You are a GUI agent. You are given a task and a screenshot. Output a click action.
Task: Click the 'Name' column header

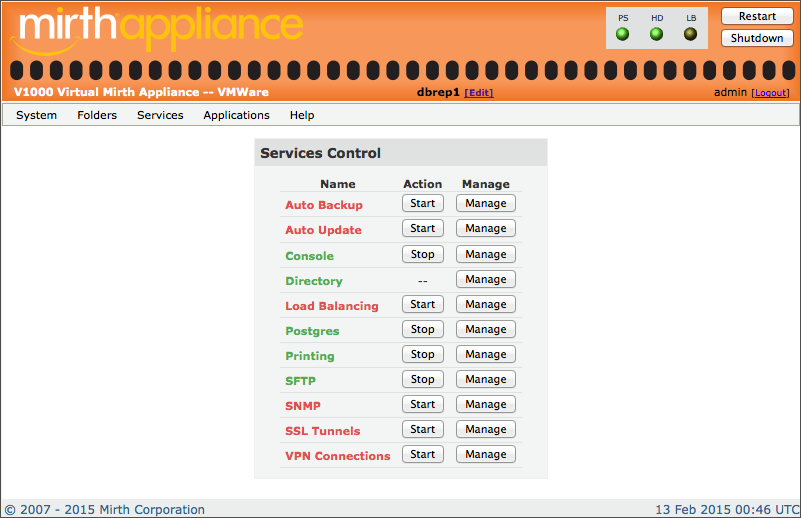click(x=338, y=184)
